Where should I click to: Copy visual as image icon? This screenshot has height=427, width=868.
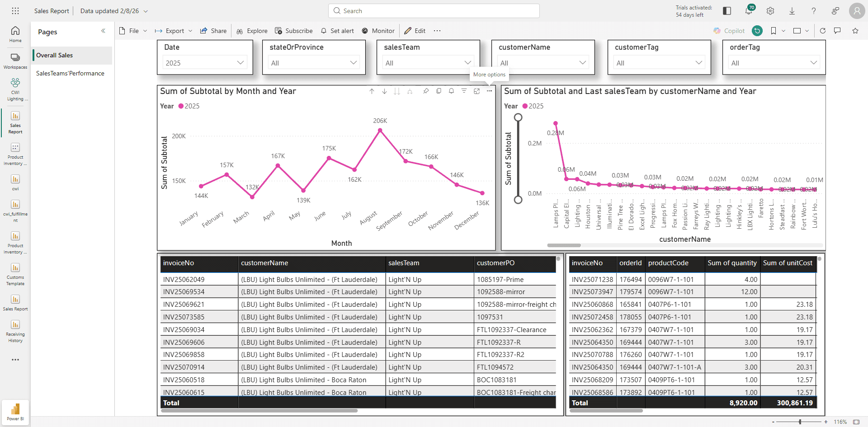(x=439, y=91)
